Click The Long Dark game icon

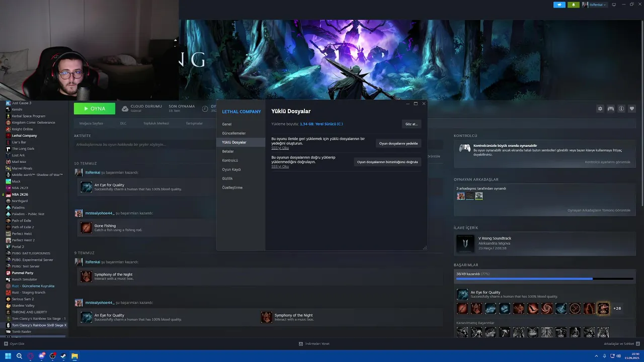(x=8, y=149)
